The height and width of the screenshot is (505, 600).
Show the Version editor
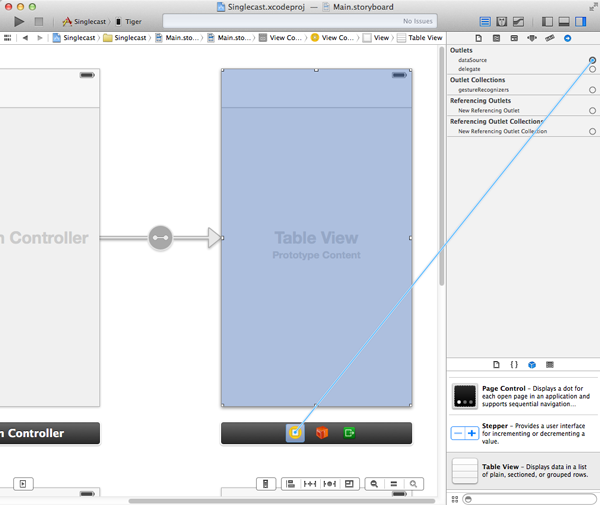pos(518,22)
